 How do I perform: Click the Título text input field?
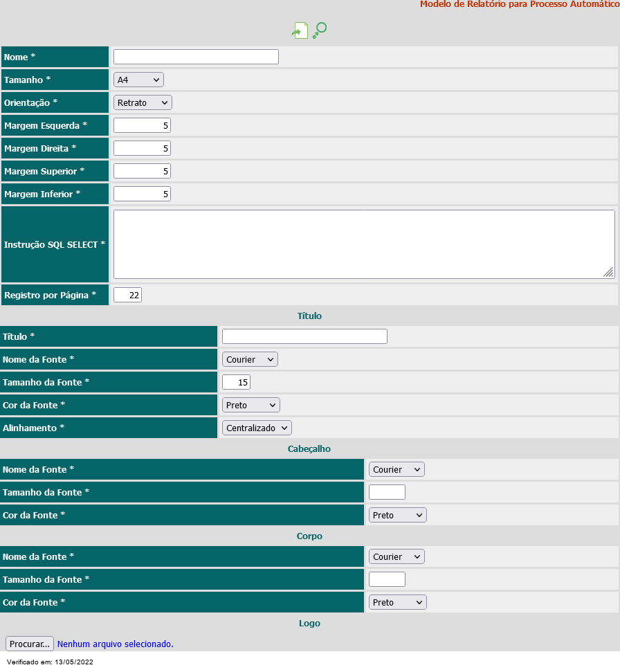click(x=304, y=336)
